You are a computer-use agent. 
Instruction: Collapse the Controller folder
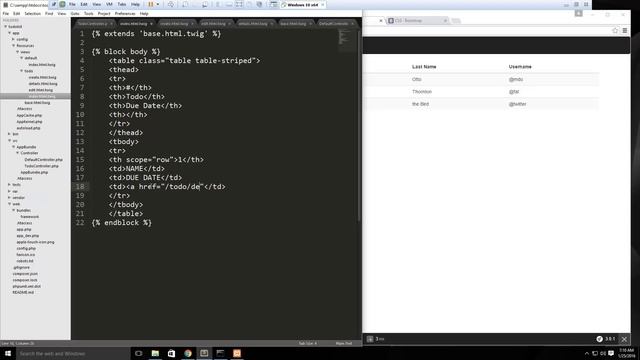[x=18, y=153]
